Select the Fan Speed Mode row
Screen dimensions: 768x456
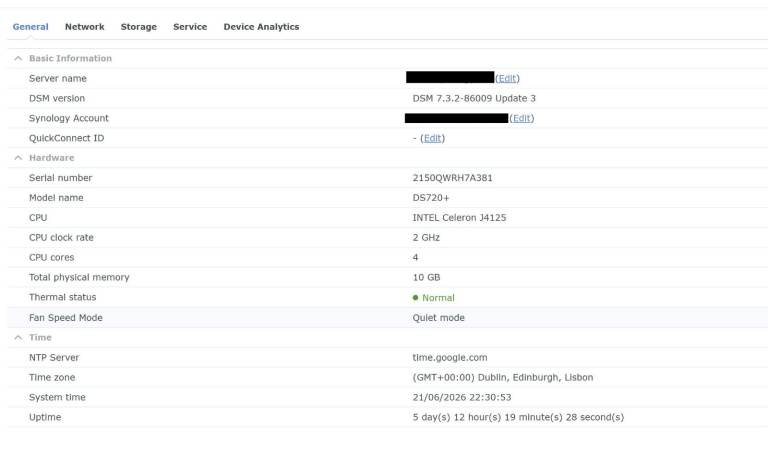coord(387,317)
